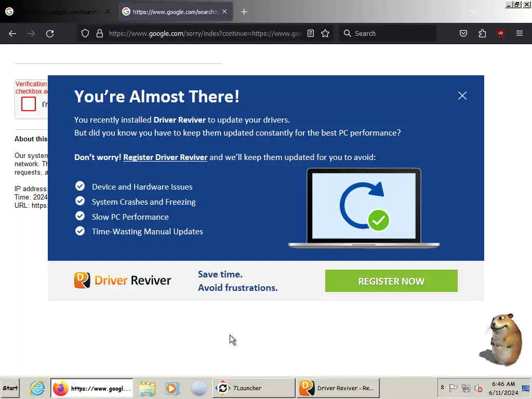Click the forward navigation arrow
Image resolution: width=532 pixels, height=399 pixels.
[x=31, y=34]
